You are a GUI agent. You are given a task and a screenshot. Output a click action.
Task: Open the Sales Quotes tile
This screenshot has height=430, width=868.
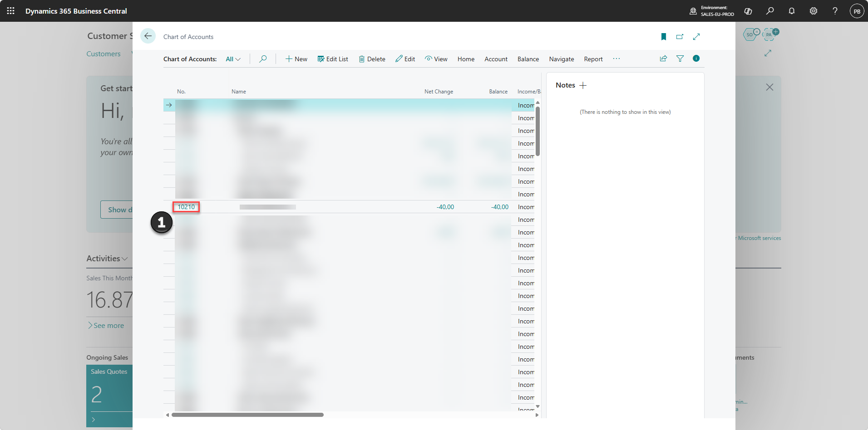(x=109, y=396)
